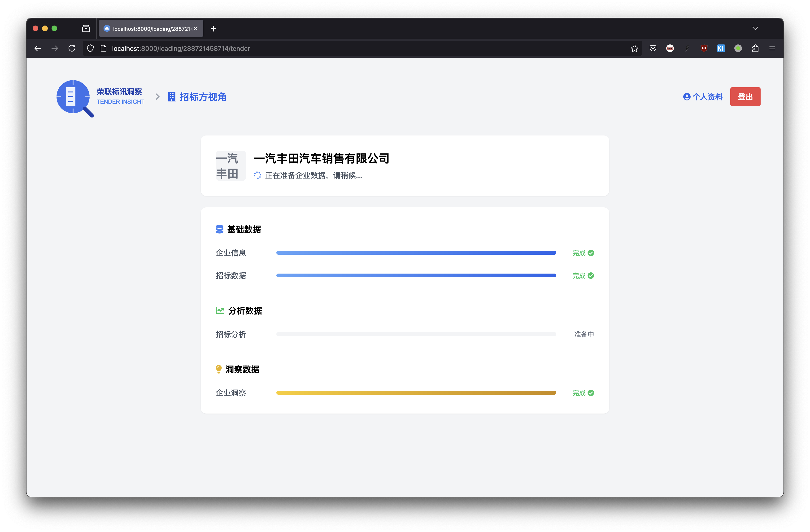Viewport: 810px width, 532px height.
Task: Click the 招标数据 progress bar
Action: point(416,275)
